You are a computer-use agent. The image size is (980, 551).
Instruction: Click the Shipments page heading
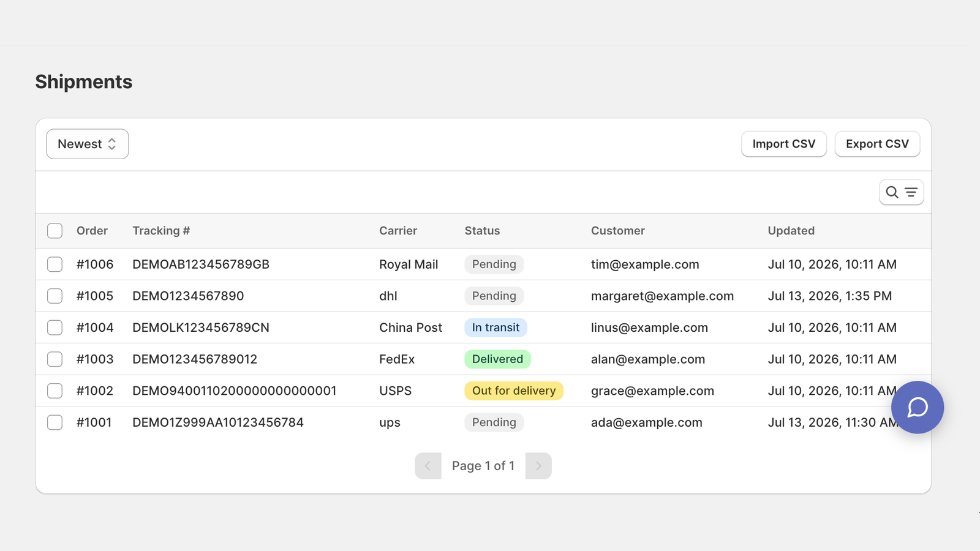84,81
